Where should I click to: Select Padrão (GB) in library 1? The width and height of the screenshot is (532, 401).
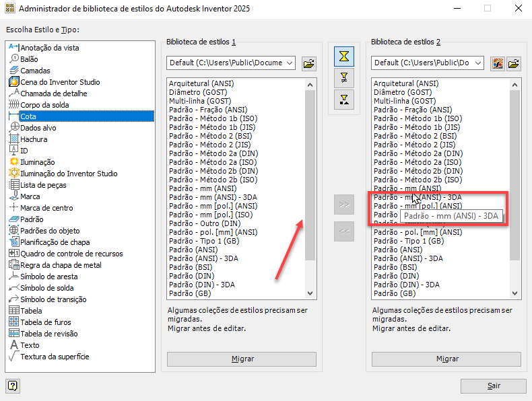click(x=190, y=293)
